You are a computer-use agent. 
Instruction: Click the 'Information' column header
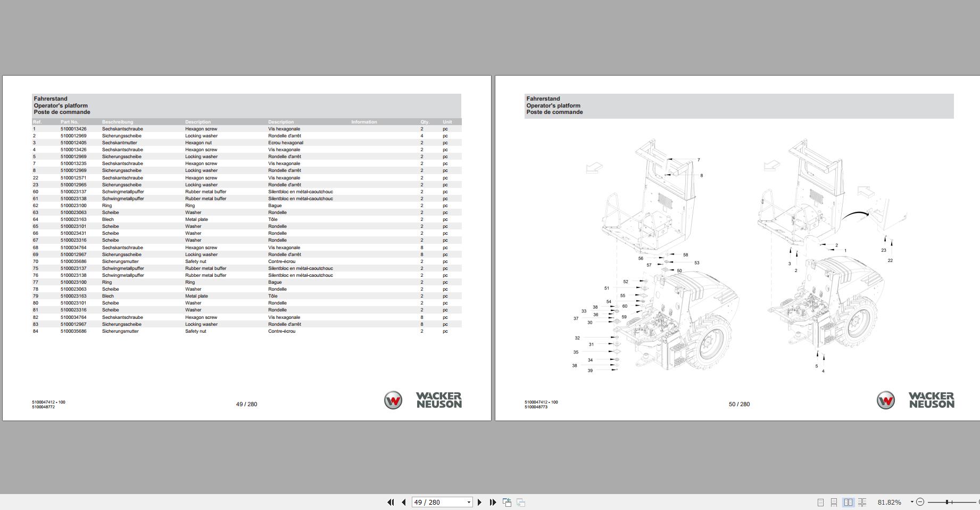pos(364,122)
